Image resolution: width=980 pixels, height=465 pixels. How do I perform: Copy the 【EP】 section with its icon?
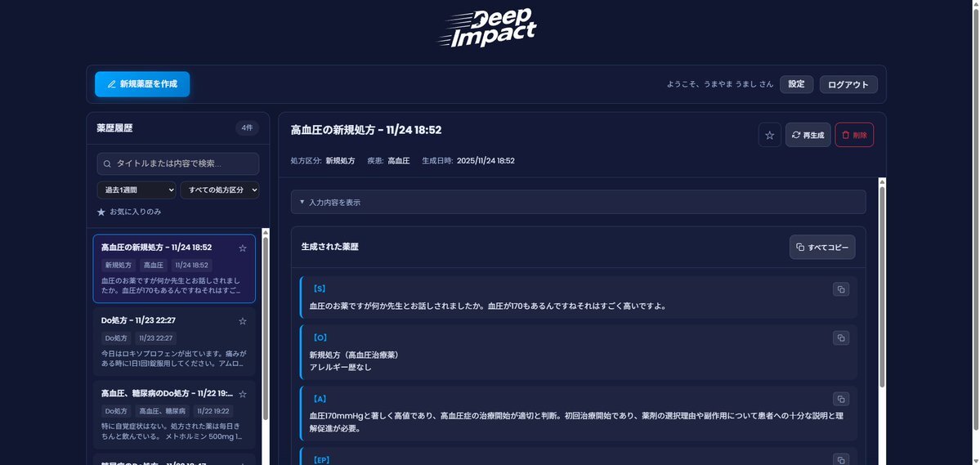coord(840,459)
